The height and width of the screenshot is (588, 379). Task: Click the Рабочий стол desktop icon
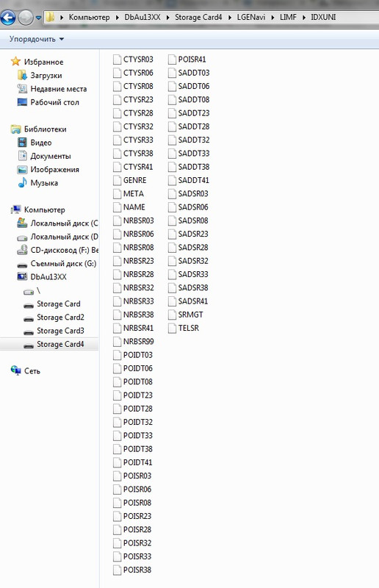[x=22, y=102]
